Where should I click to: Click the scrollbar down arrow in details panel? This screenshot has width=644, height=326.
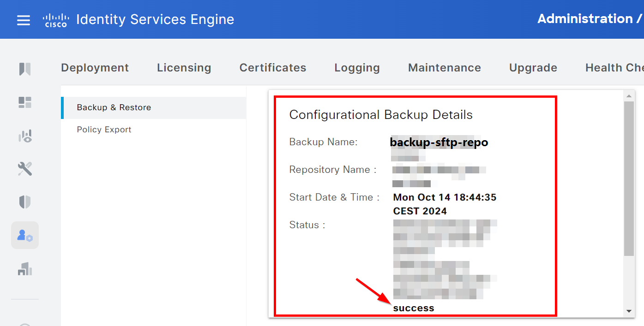coord(629,311)
